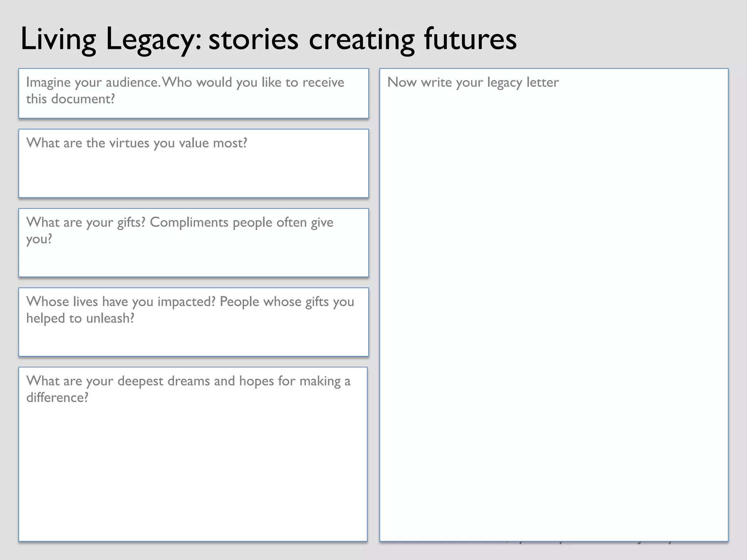Click the 'Imagine your audience' question box
747x560 pixels.
point(194,93)
